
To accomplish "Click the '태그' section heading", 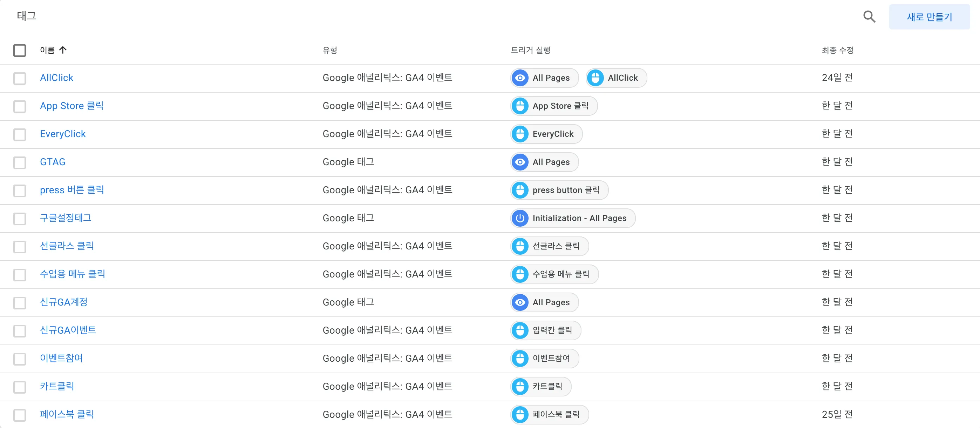I will pos(26,16).
